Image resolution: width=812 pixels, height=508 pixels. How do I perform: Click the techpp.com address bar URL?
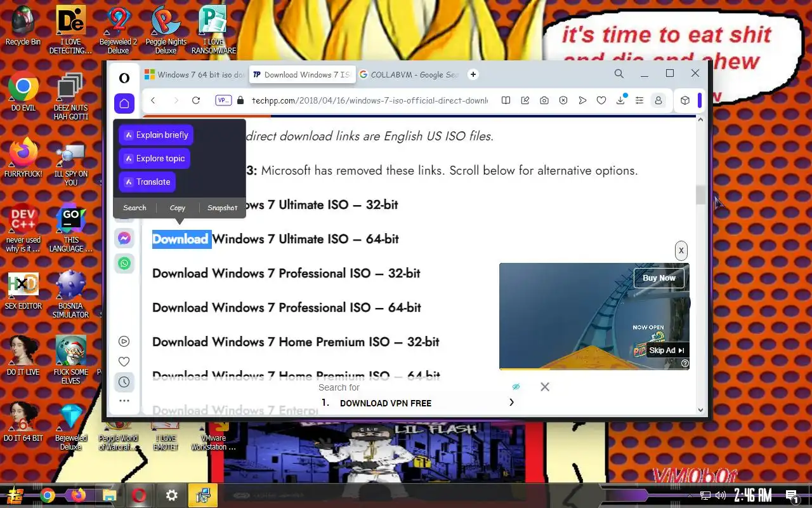(370, 100)
